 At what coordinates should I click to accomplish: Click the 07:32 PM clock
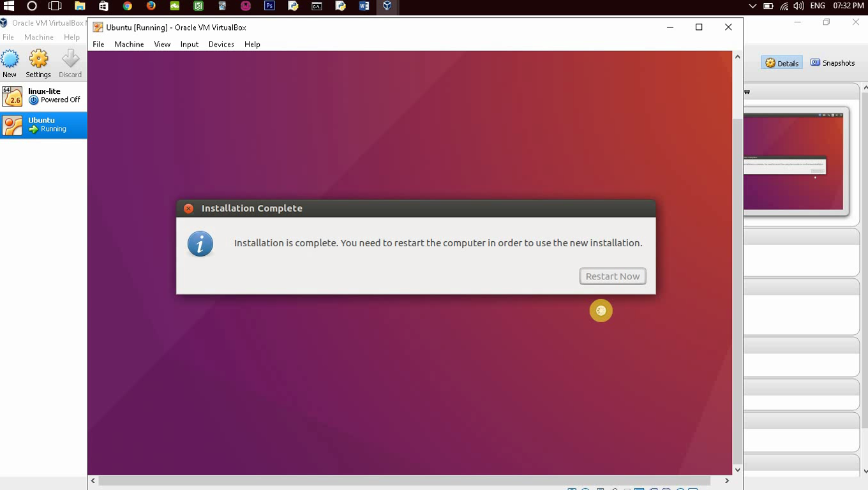tap(848, 6)
